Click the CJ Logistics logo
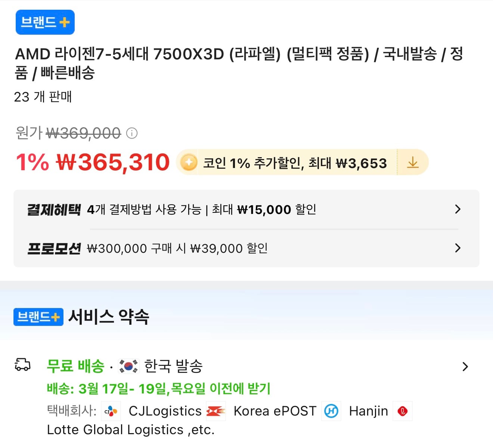The image size is (493, 448). click(x=111, y=411)
